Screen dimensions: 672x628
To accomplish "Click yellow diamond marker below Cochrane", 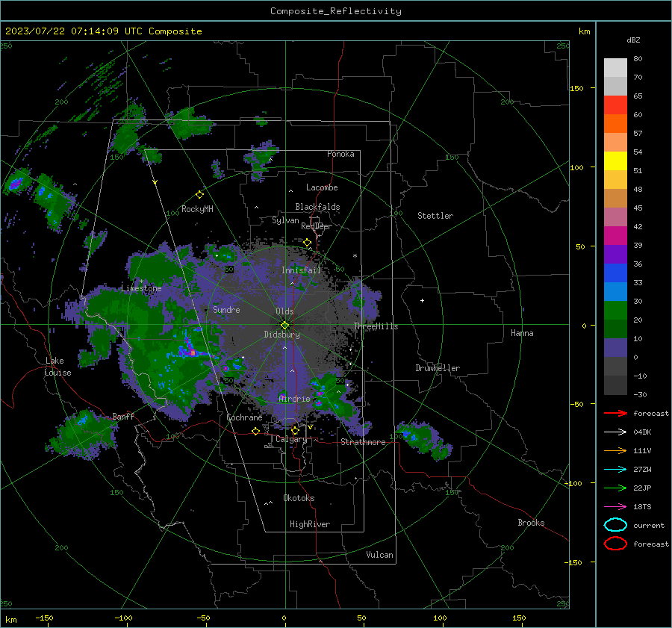I will pos(256,431).
